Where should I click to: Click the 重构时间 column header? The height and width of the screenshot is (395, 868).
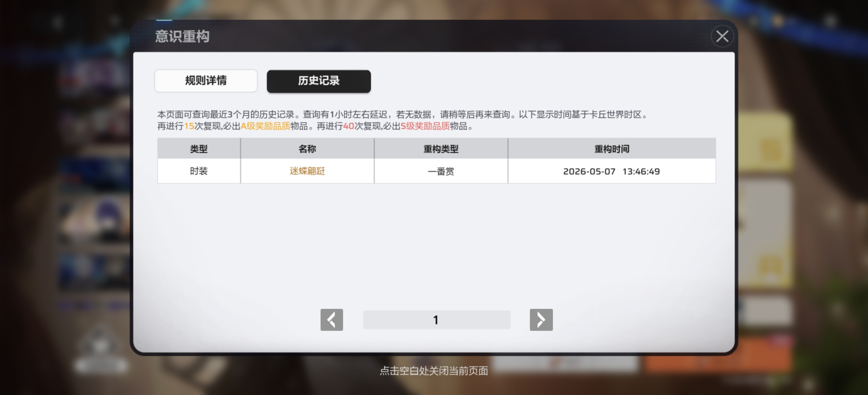pos(612,149)
